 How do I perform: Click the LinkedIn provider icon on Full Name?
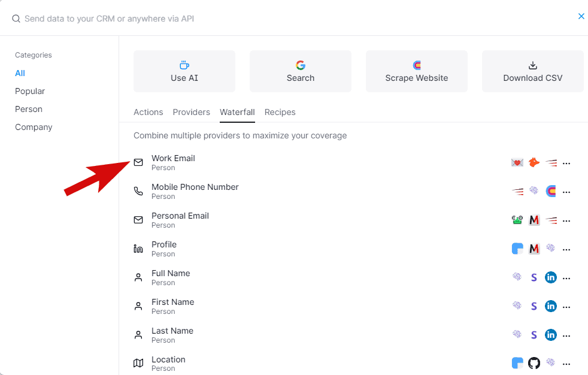[551, 277]
